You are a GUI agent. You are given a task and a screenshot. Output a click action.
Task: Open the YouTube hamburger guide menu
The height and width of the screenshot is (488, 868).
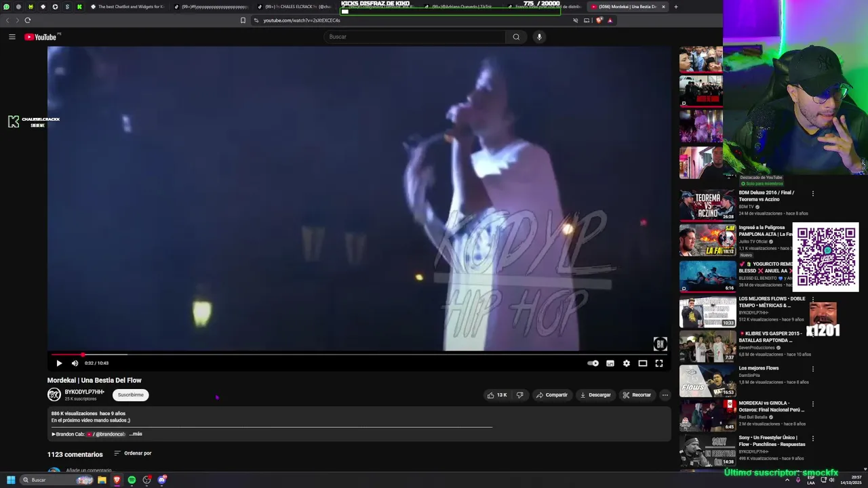click(x=12, y=37)
